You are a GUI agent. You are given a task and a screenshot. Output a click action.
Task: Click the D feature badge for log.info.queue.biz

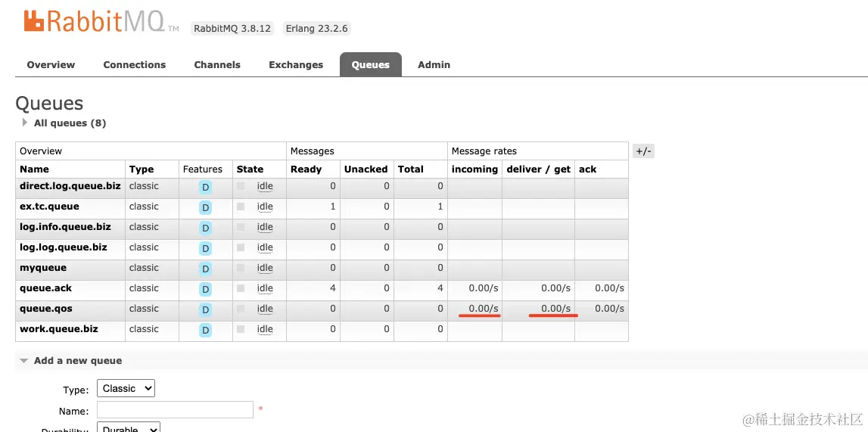click(205, 228)
